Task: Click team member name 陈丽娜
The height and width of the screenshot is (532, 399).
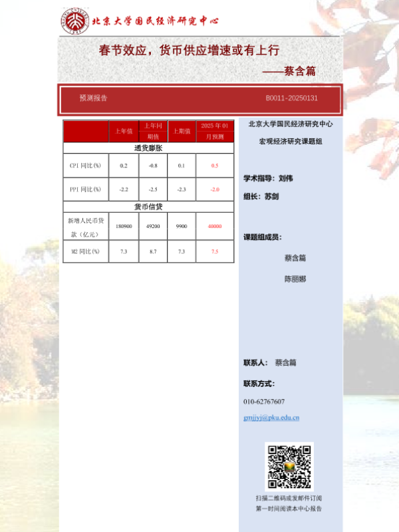Action: (295, 279)
